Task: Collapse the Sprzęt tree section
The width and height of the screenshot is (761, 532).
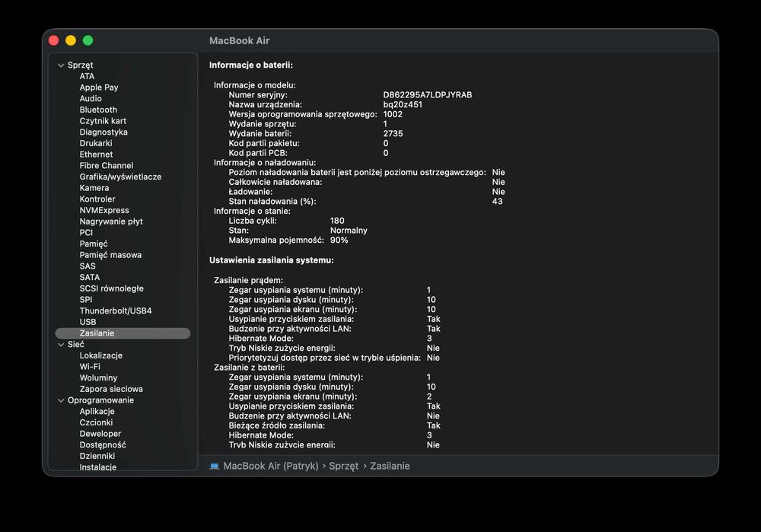Action: (61, 65)
